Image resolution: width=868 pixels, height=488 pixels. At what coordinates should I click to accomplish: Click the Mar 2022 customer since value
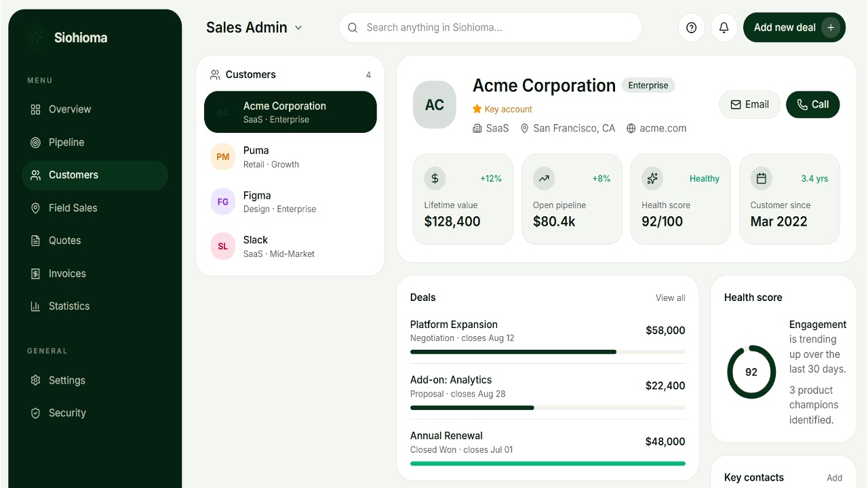point(779,222)
